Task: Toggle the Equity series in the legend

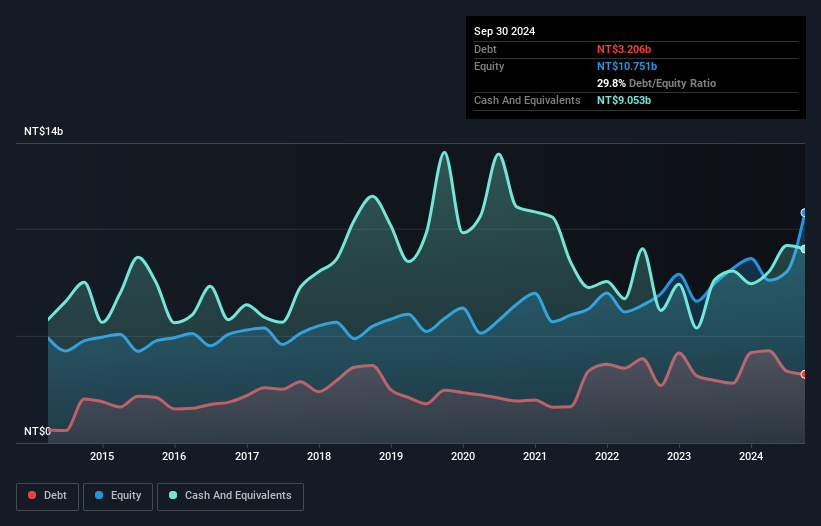Action: [x=118, y=496]
